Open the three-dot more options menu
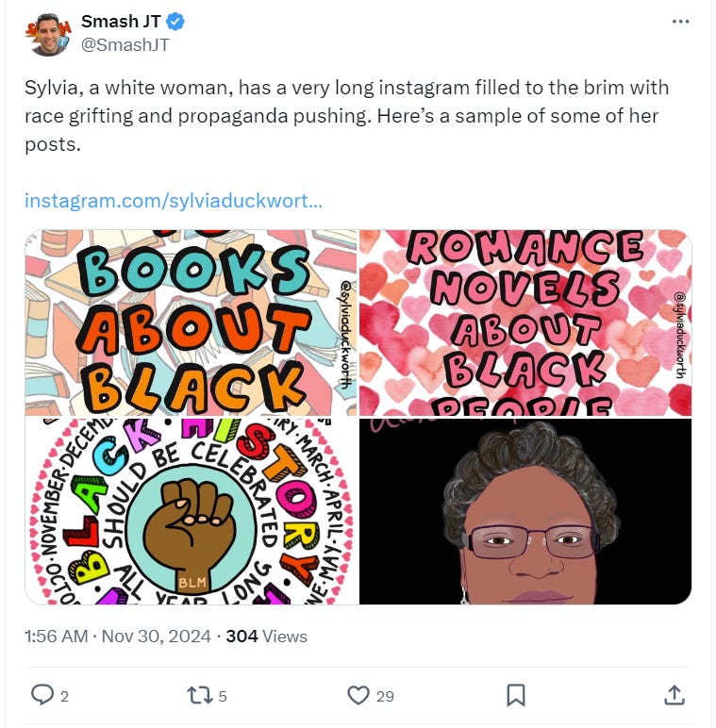716x728 pixels. (680, 22)
